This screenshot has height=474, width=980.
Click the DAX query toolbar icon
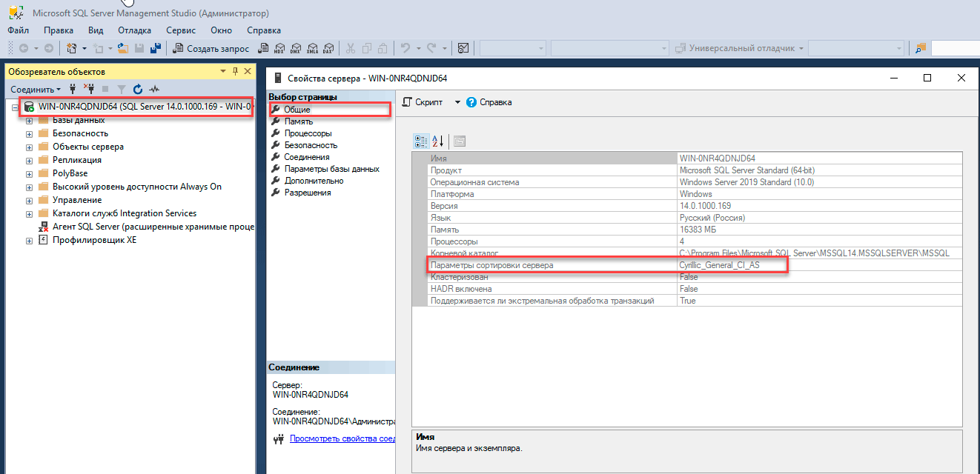point(328,48)
